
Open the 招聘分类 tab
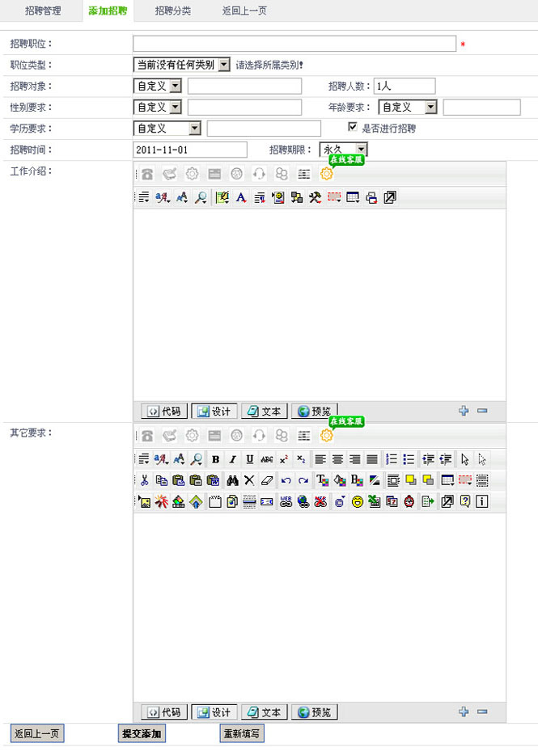(x=172, y=11)
